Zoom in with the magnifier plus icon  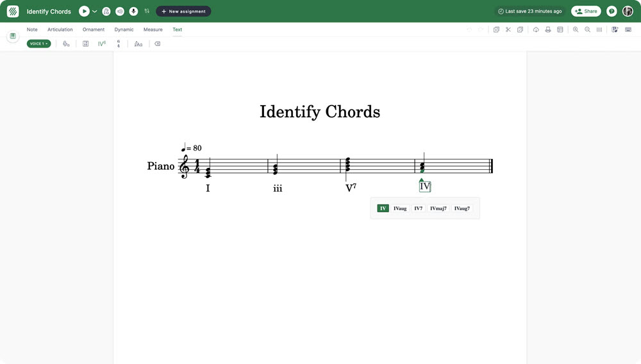coord(576,29)
